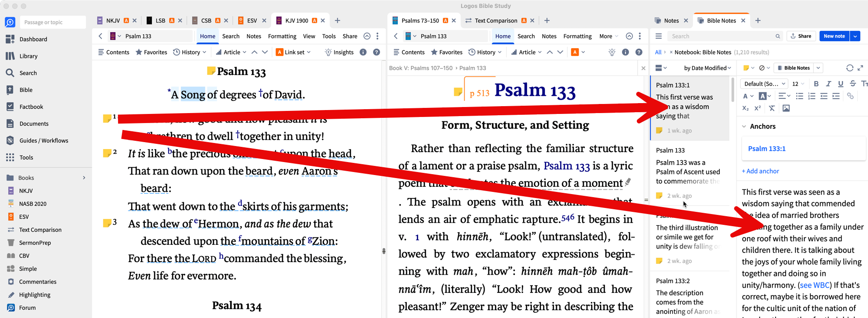Screen dimensions: 868x318
Task: Switch to the ESV tab
Action: pos(252,20)
